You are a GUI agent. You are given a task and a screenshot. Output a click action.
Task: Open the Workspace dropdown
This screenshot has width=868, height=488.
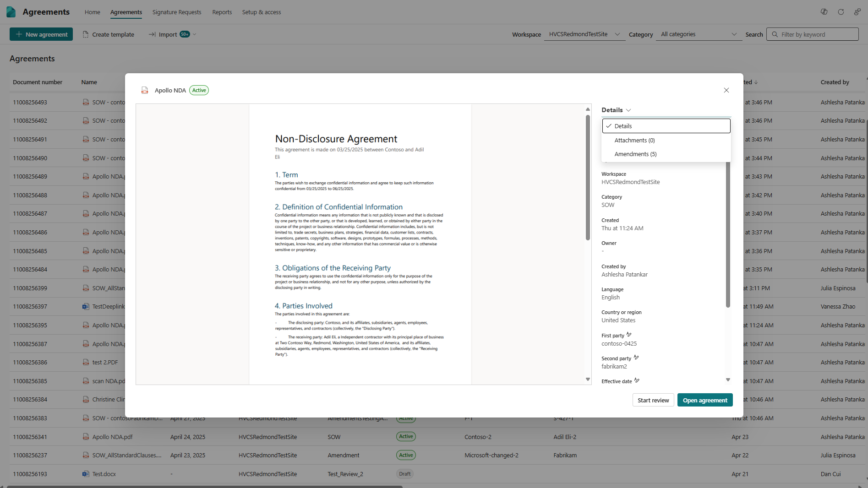(585, 34)
